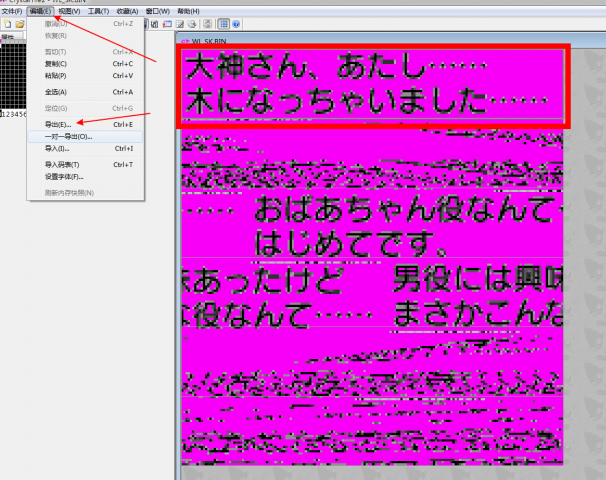Click the small checkbox-style toolbar icon
Image resolution: width=606 pixels, height=480 pixels.
pos(155,24)
